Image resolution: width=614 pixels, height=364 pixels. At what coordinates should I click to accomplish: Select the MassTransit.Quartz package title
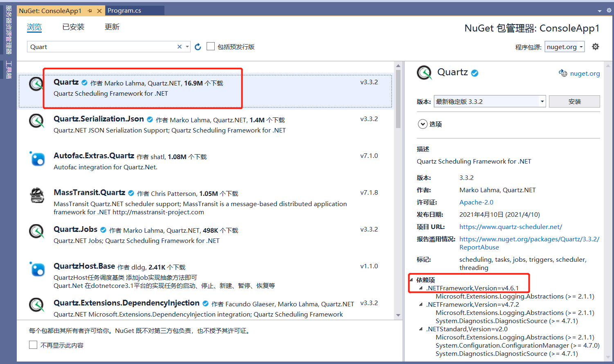89,192
